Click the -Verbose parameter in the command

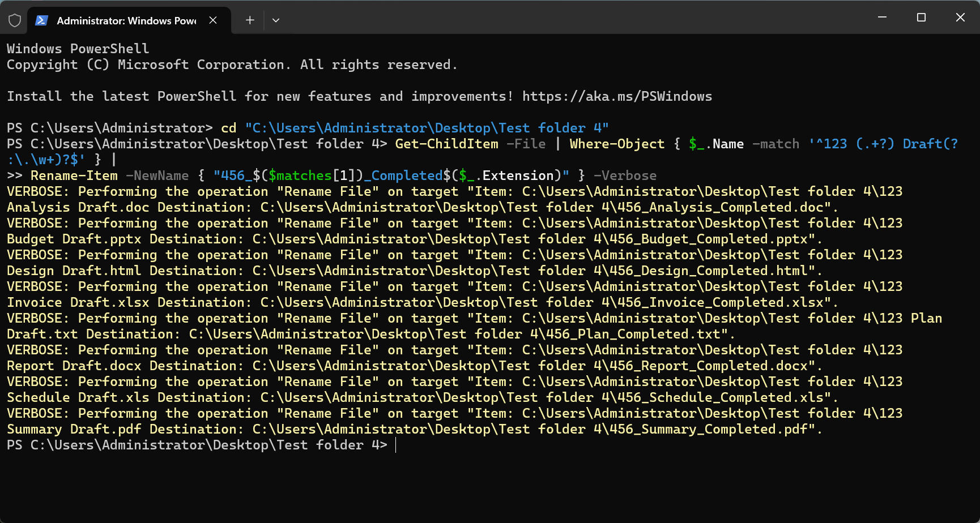[x=625, y=176]
